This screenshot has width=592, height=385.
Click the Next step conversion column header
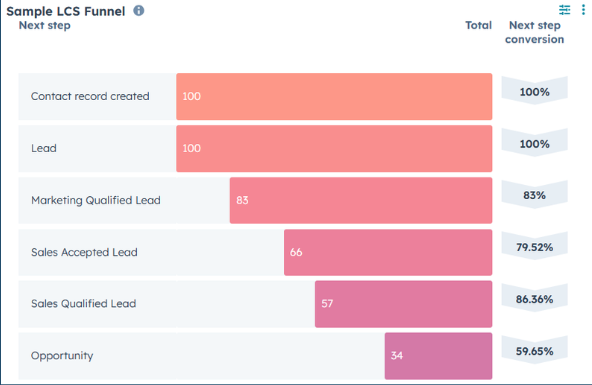pos(535,32)
